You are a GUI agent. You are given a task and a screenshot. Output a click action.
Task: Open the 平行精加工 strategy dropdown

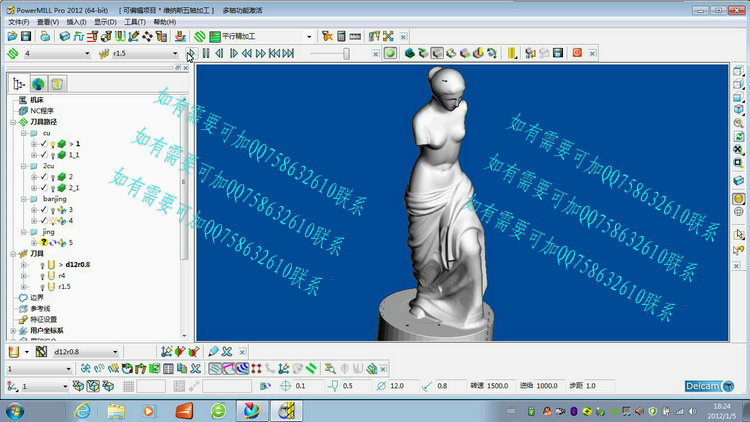(309, 37)
